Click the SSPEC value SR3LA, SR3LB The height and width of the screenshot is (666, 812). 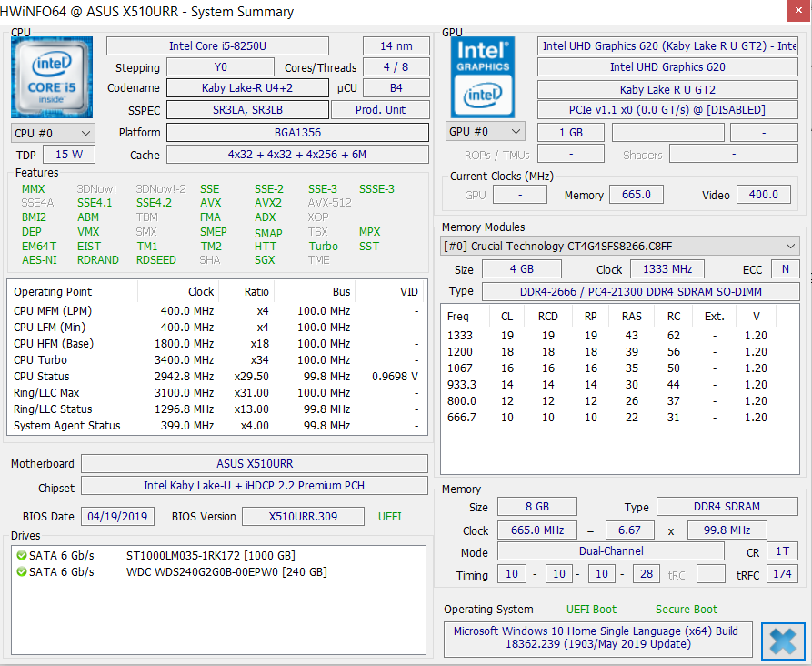247,110
